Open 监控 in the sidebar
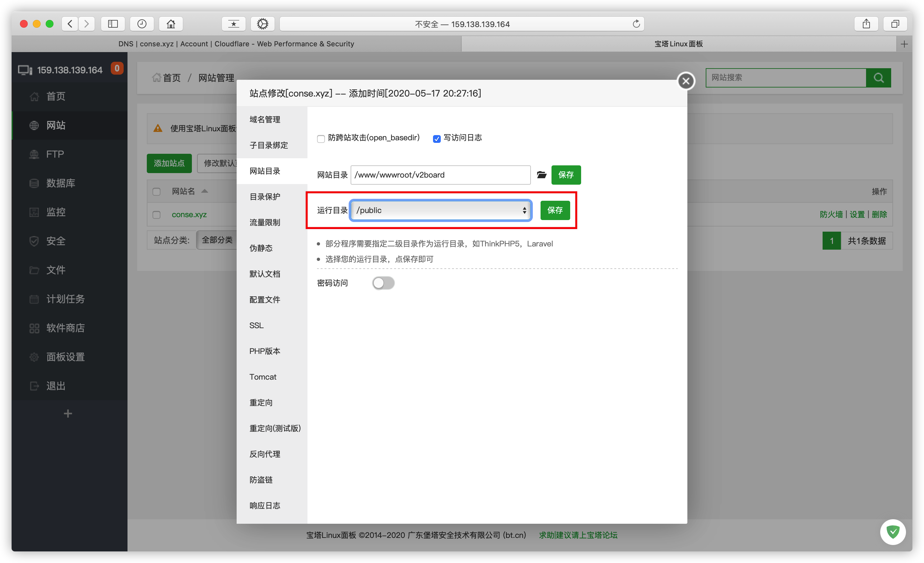924x563 pixels. pos(70,212)
